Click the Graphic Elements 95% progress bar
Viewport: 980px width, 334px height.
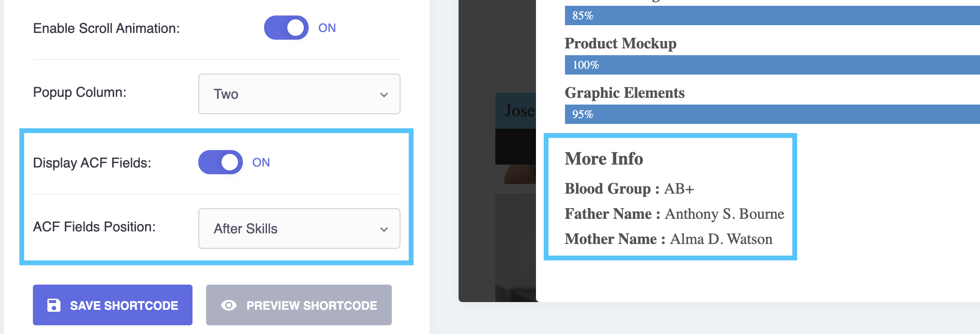tap(772, 114)
